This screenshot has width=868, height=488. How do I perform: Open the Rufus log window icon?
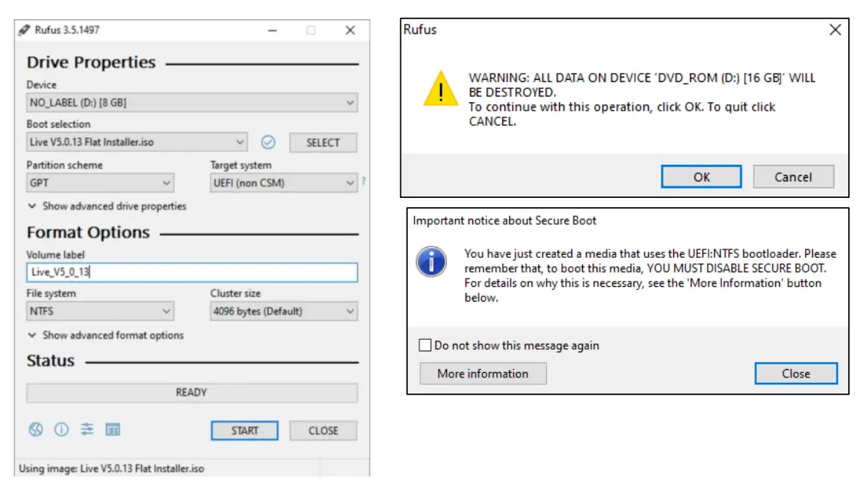(113, 429)
